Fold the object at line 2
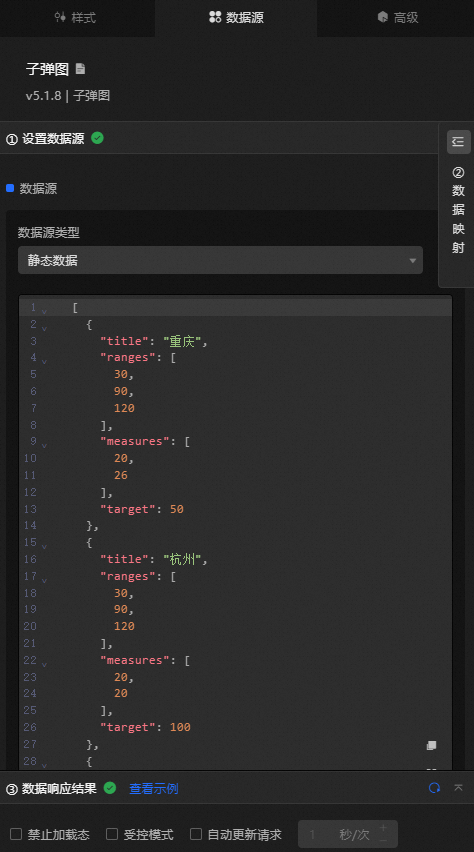Image resolution: width=474 pixels, height=852 pixels. (45, 328)
